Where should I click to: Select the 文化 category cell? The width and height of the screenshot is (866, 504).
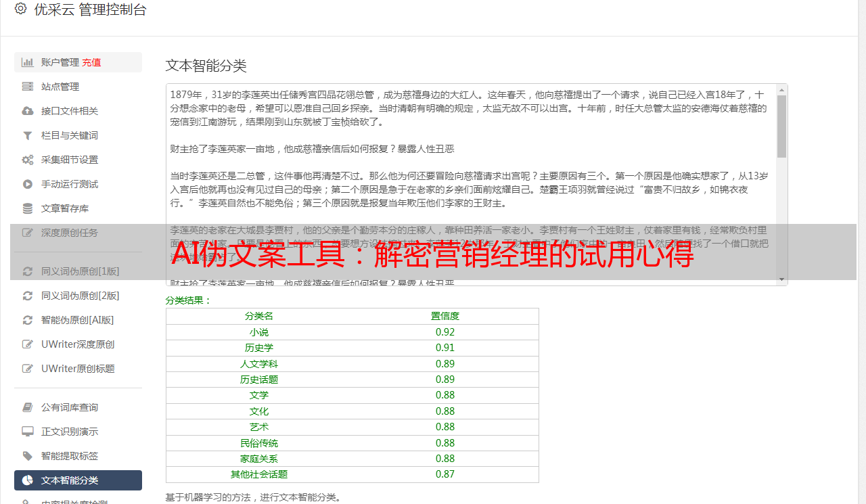[x=259, y=411]
